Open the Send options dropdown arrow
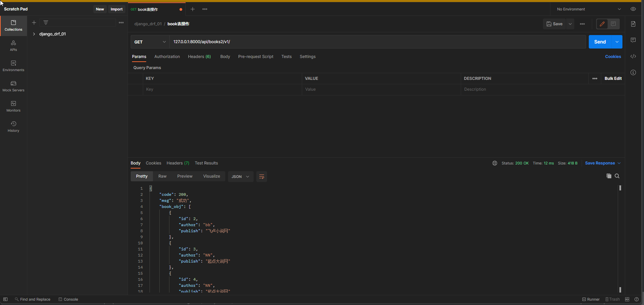The width and height of the screenshot is (644, 305). pyautogui.click(x=617, y=42)
